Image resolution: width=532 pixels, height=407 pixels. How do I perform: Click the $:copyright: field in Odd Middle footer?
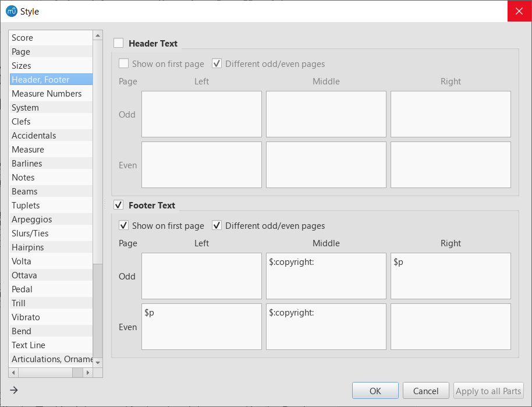tap(325, 276)
